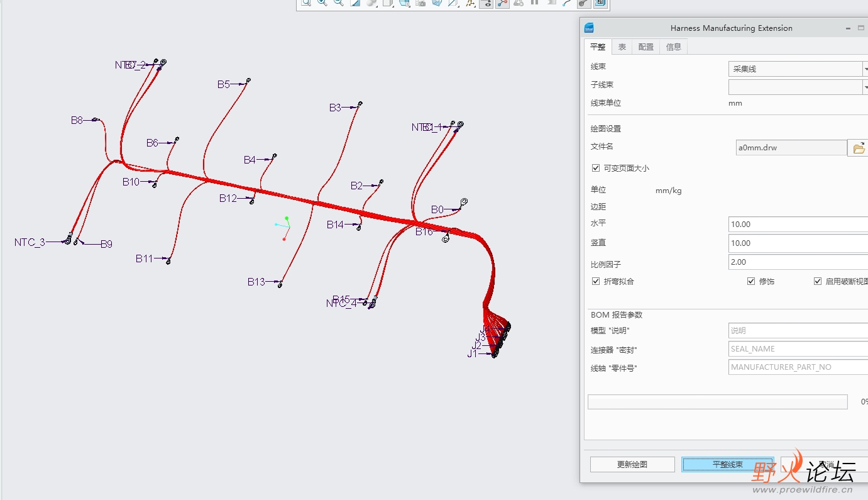Toggle the 修饰 checkbox
Screen dimensions: 868x500
click(751, 281)
